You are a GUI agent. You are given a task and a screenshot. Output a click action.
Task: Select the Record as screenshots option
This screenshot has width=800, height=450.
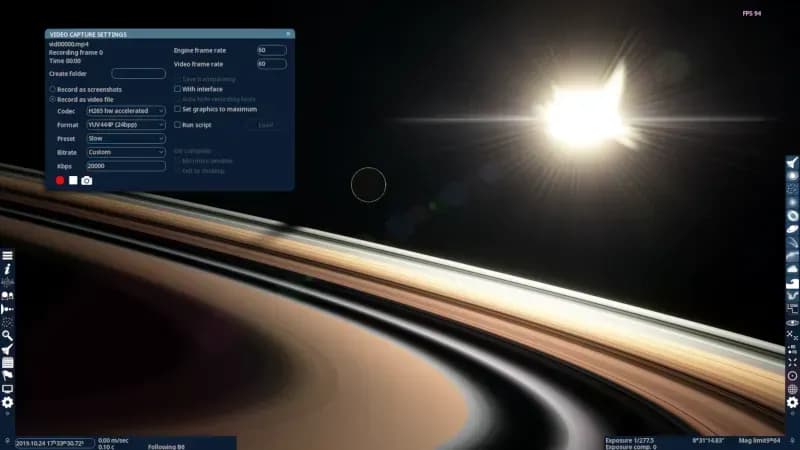53,89
